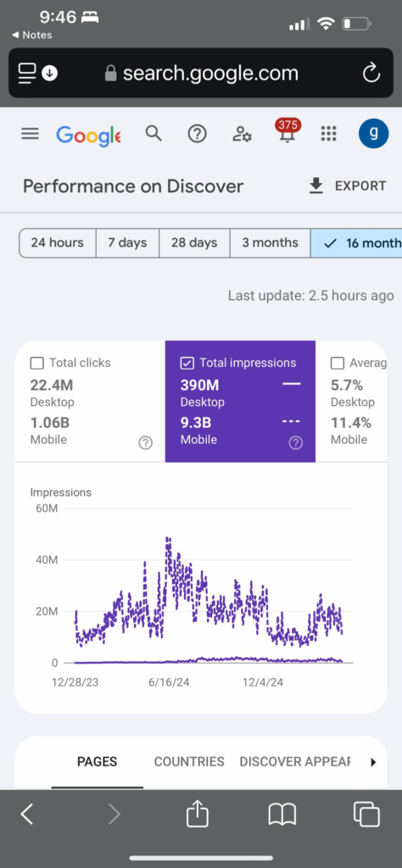Screen dimensions: 402x868
Task: Reload the page in Safari
Action: click(371, 73)
